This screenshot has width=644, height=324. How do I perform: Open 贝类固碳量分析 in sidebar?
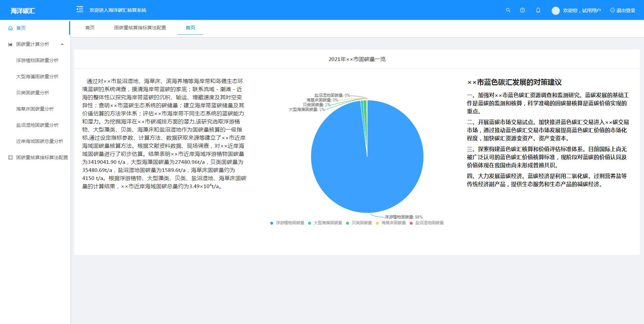click(x=33, y=93)
